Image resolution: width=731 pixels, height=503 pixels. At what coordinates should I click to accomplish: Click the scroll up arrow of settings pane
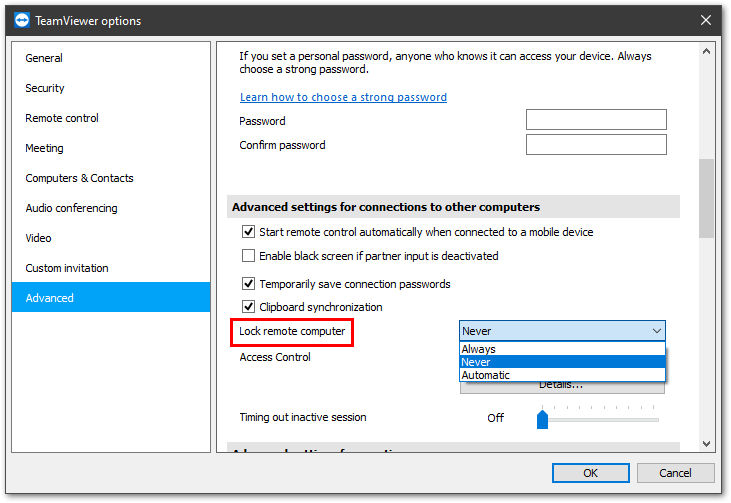[x=706, y=51]
